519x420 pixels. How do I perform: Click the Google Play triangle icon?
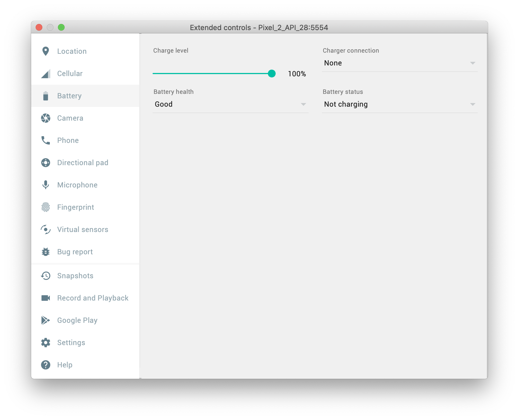[46, 320]
